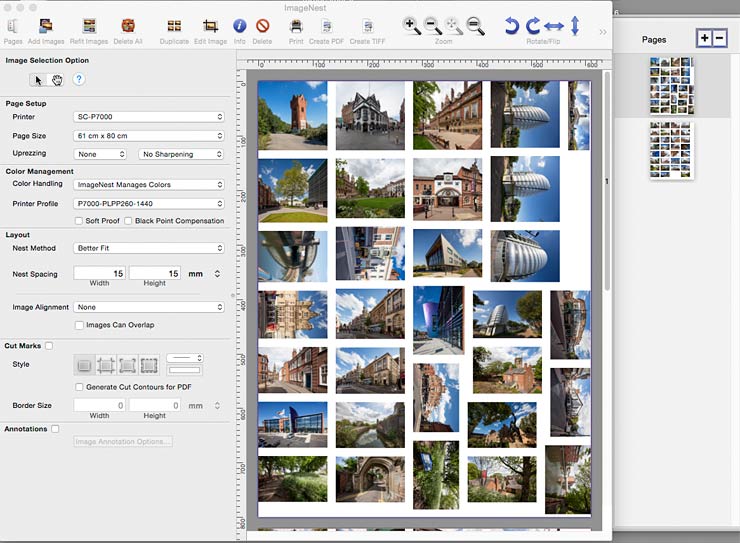Open the No Sharpening dropdown
Screen dimensions: 740x543
coord(181,154)
